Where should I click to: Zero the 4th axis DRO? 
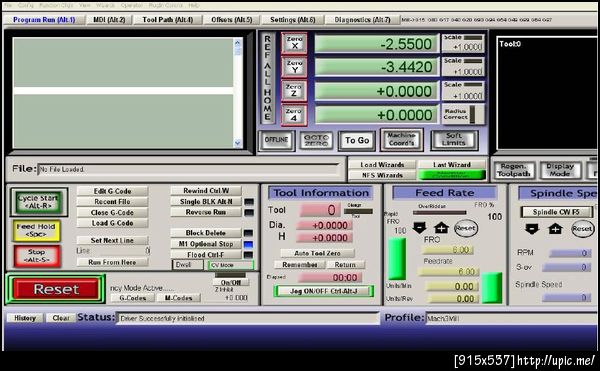click(294, 115)
